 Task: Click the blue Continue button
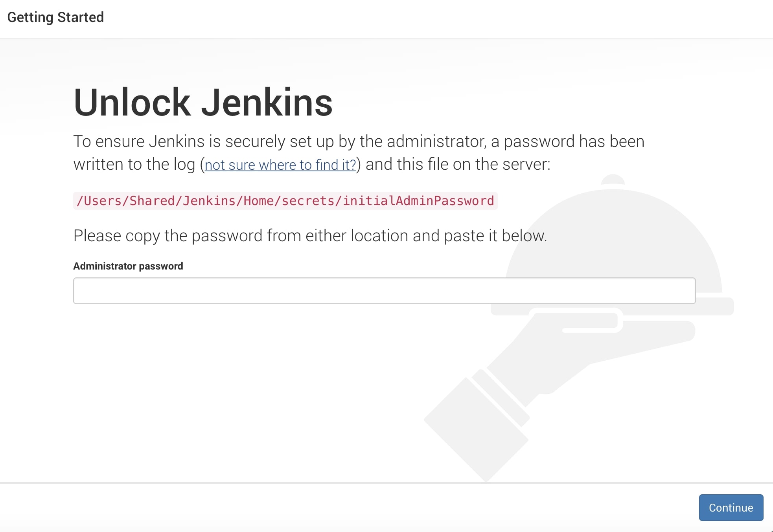[x=731, y=507]
